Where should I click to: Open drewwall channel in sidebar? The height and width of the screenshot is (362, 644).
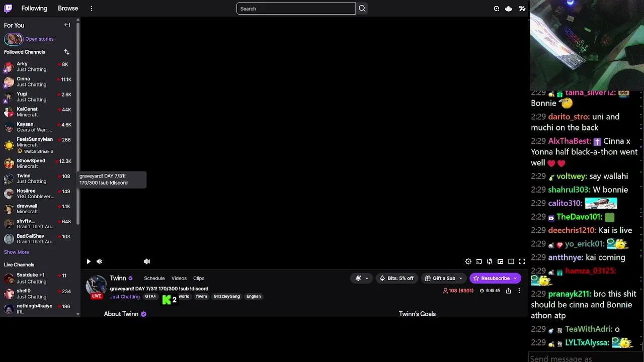pos(38,209)
